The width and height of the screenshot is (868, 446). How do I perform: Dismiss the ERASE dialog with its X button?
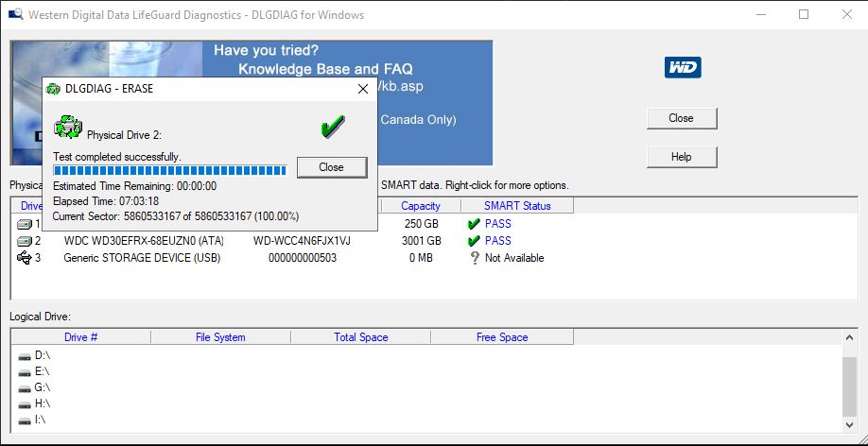click(362, 89)
